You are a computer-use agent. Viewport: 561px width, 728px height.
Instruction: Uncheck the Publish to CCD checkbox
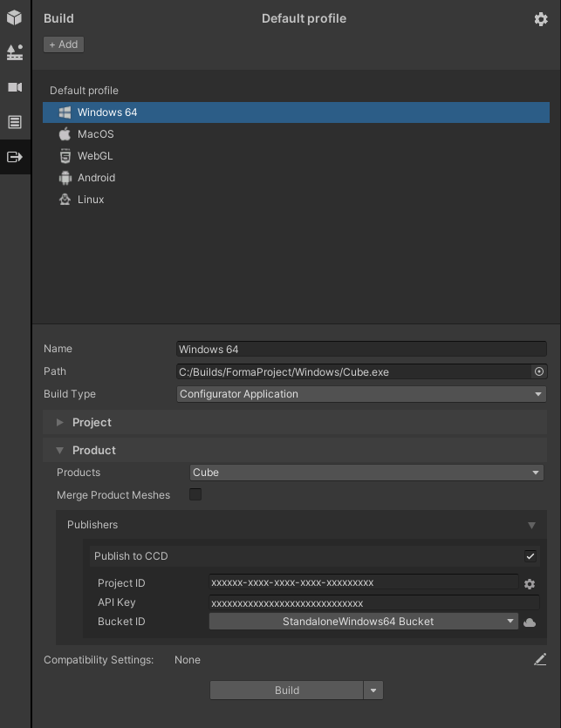pyautogui.click(x=530, y=556)
